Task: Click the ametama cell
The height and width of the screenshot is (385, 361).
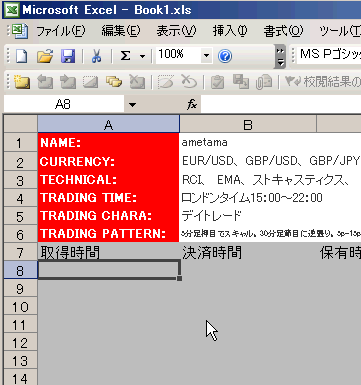Action: tap(248, 143)
